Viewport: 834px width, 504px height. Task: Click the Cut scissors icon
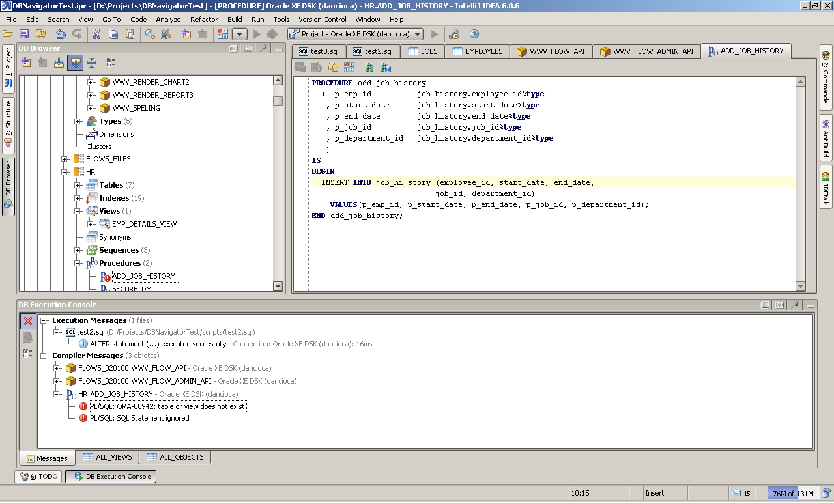click(96, 34)
